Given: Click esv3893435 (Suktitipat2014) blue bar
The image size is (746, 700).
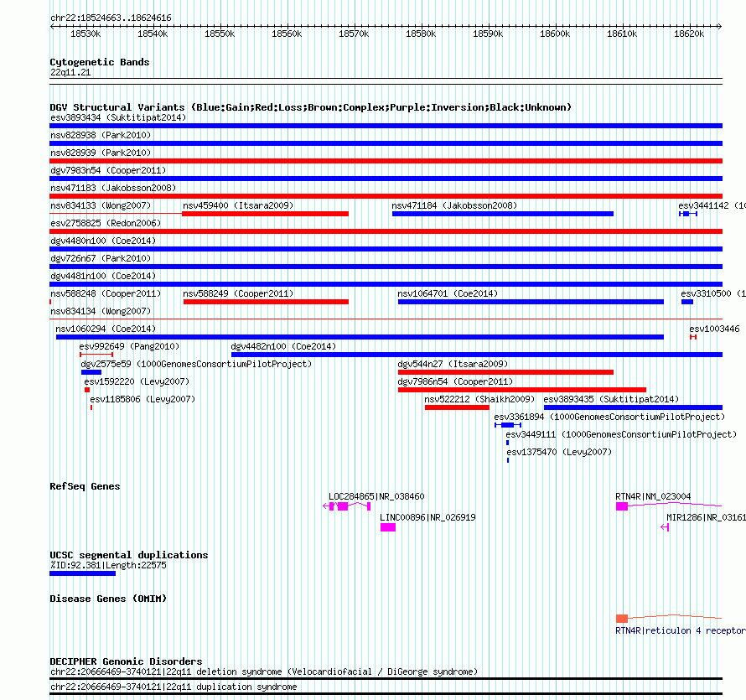Looking at the screenshot, I should (633, 407).
